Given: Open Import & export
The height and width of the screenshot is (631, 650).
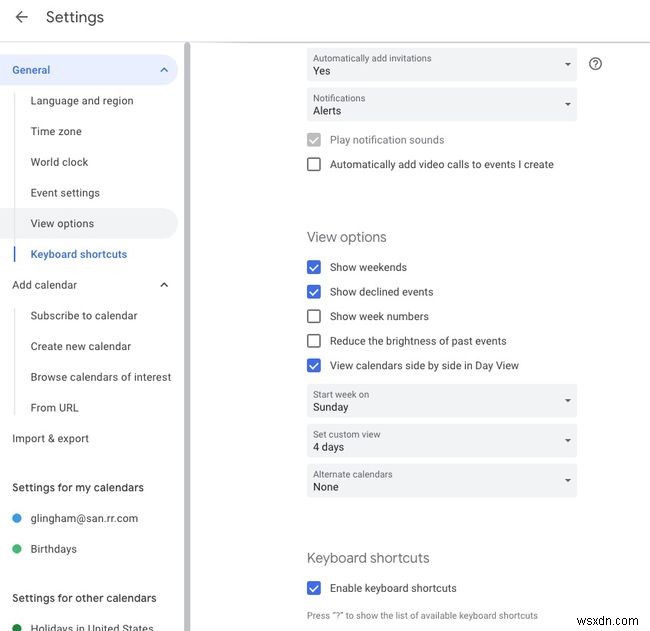Looking at the screenshot, I should (x=51, y=438).
